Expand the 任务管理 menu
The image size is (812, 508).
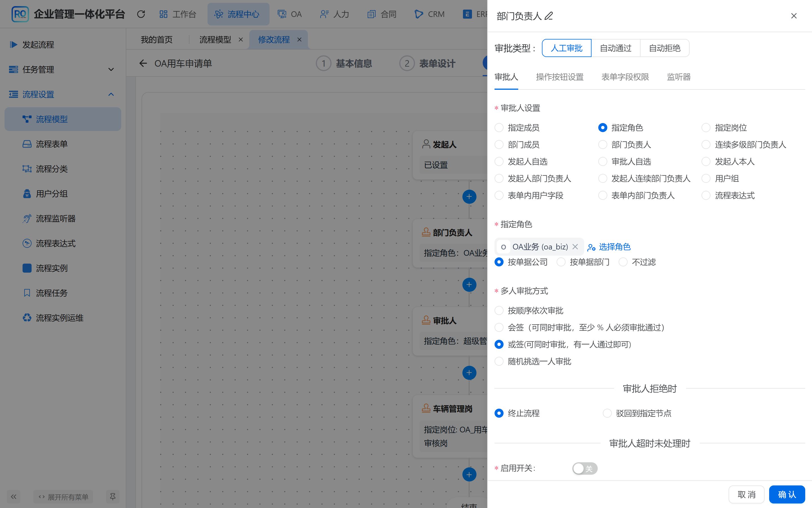[63, 69]
